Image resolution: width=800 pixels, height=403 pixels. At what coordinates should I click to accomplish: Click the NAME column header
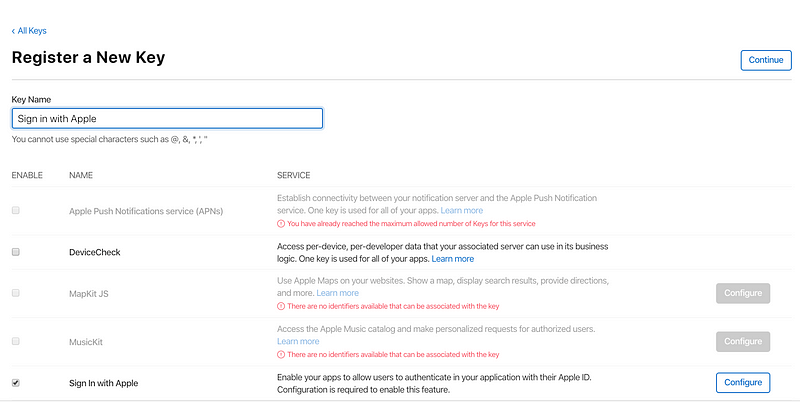(81, 175)
